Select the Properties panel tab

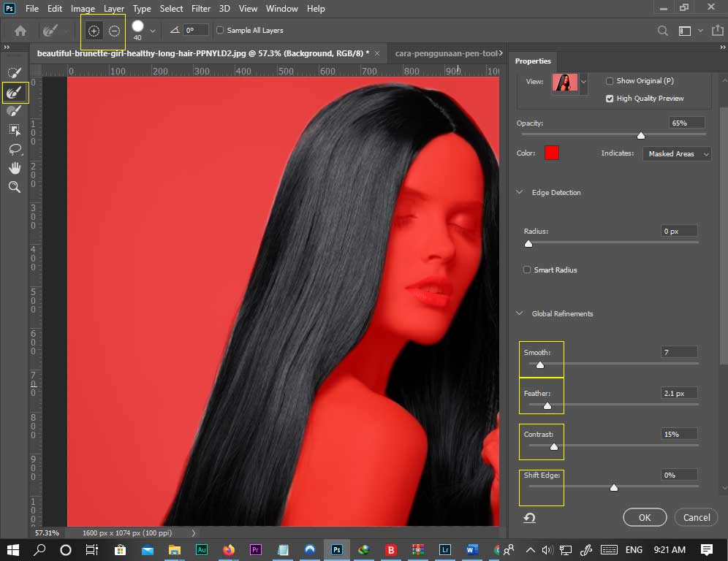[533, 61]
